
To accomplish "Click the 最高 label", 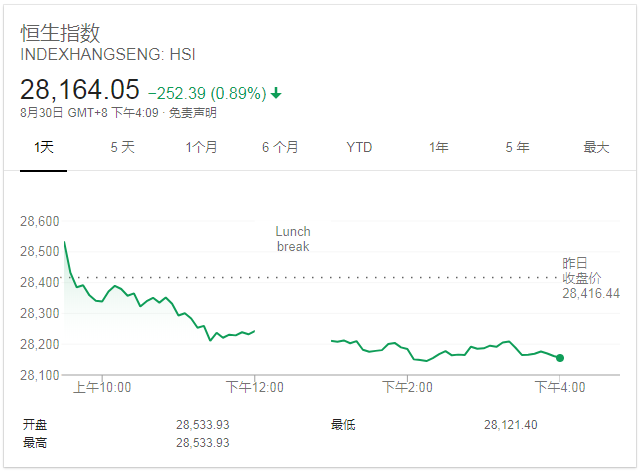I will point(35,443).
